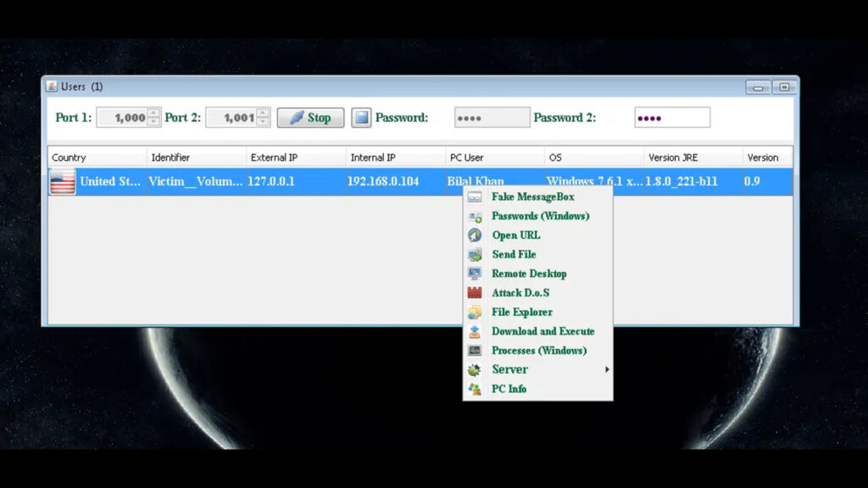
Task: Click the Attack D.o.S firewall icon
Action: point(475,292)
